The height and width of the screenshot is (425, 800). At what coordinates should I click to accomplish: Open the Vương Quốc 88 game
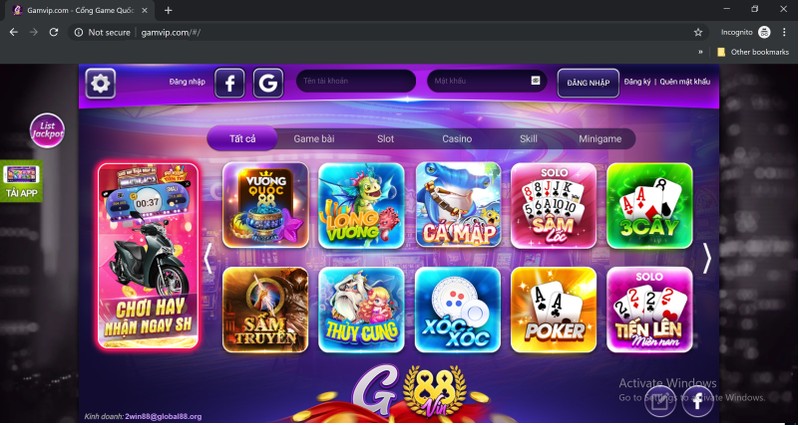(x=265, y=205)
